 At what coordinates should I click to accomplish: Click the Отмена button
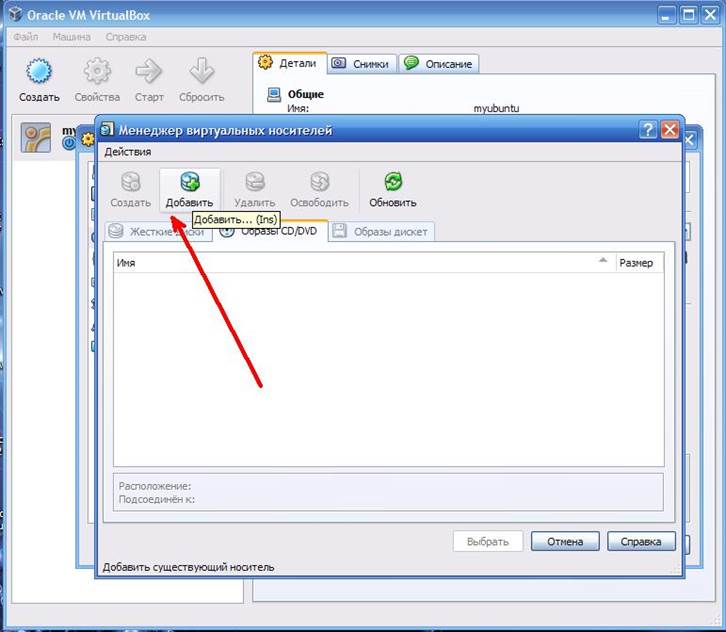click(565, 541)
